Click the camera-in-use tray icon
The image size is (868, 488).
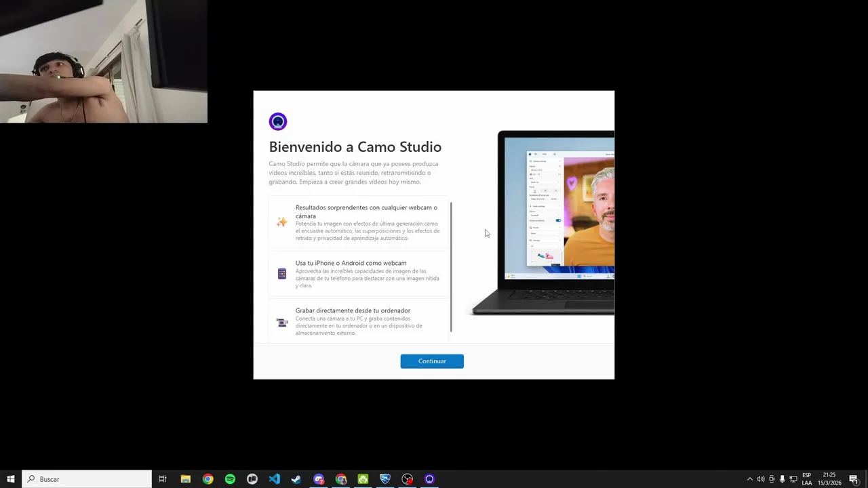771,479
